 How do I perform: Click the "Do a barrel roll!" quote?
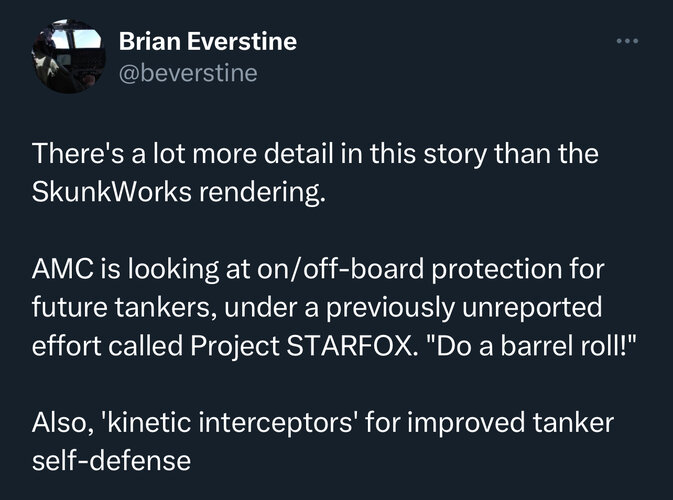pyautogui.click(x=530, y=345)
